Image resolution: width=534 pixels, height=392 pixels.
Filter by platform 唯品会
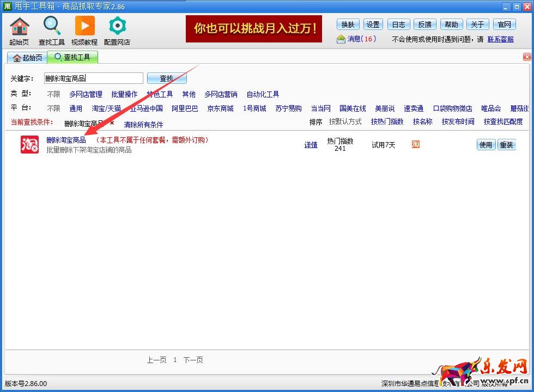pos(491,108)
